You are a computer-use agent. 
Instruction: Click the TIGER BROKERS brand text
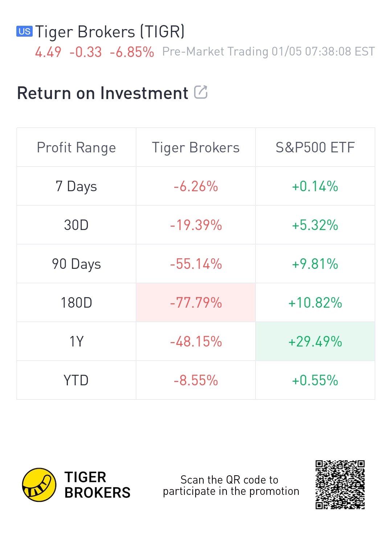click(x=97, y=485)
